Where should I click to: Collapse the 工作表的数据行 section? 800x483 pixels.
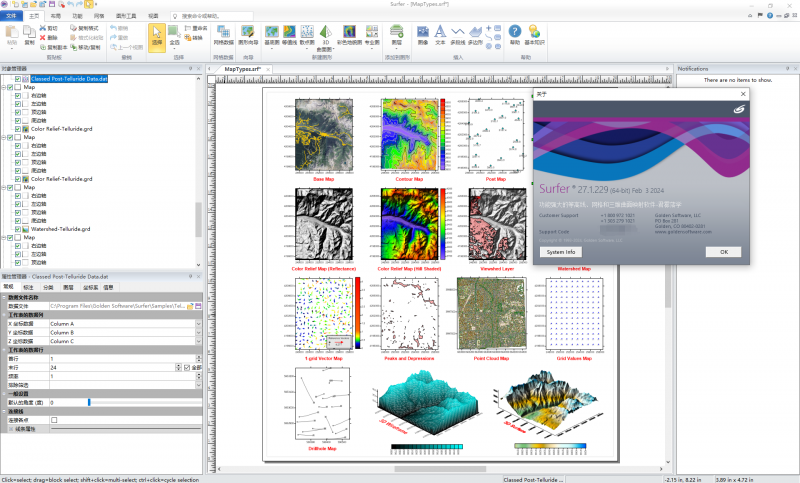[4, 350]
